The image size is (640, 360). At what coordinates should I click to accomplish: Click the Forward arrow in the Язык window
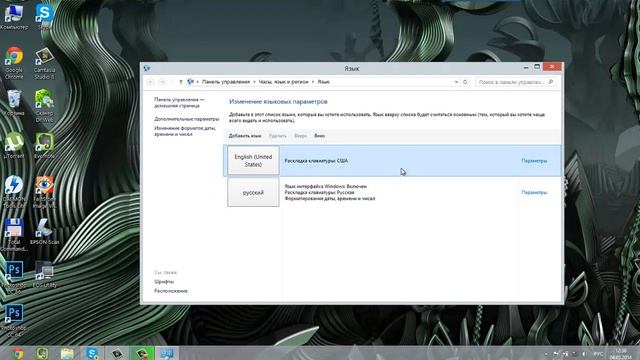pos(162,82)
